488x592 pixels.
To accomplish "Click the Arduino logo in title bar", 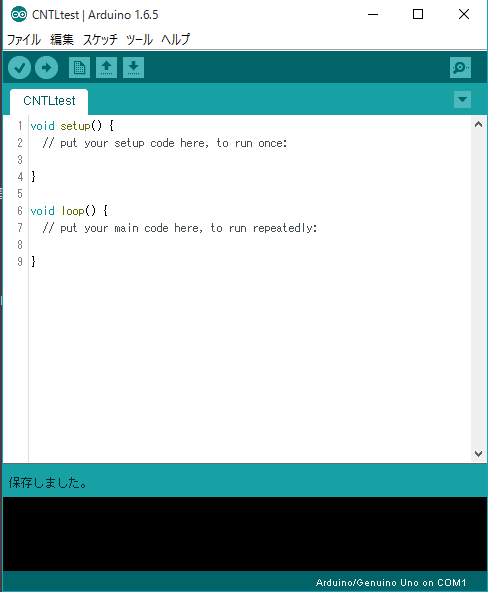I will coord(19,15).
